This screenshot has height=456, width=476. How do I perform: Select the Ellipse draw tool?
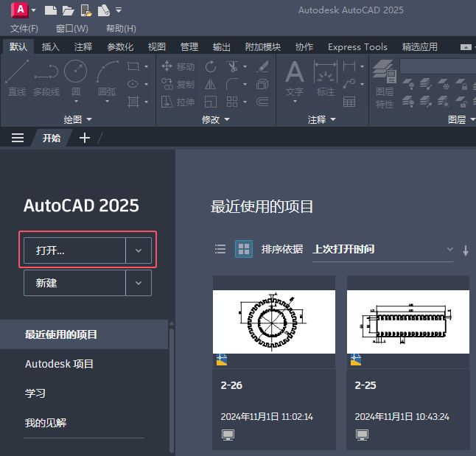pyautogui.click(x=133, y=84)
